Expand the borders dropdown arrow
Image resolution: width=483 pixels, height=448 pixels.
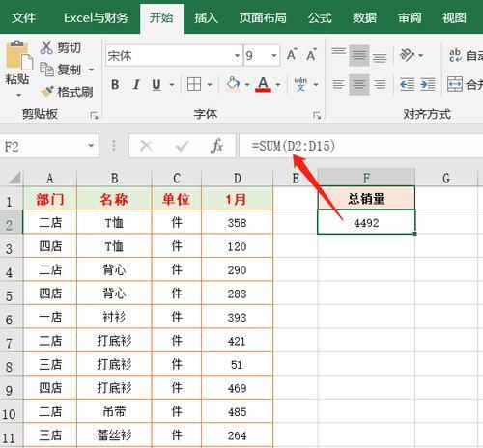coord(210,85)
